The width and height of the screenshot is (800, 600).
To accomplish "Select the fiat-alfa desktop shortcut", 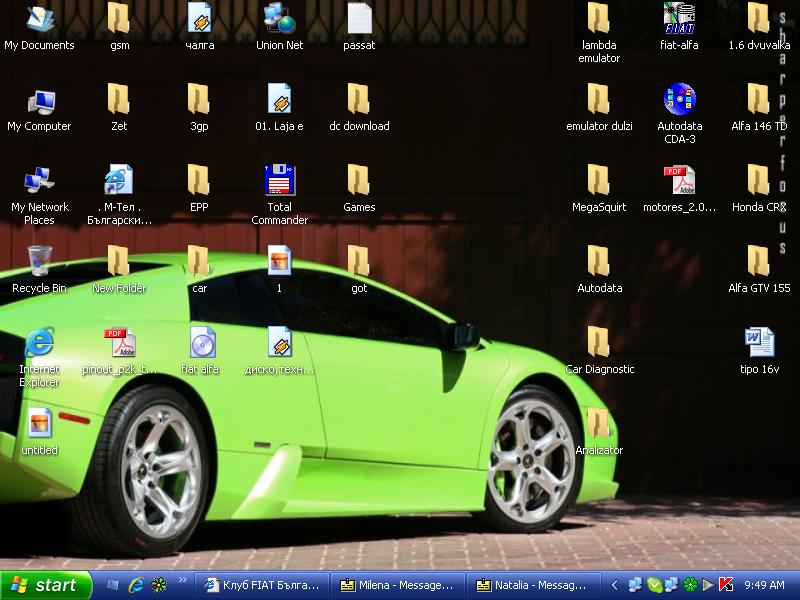I will (679, 19).
